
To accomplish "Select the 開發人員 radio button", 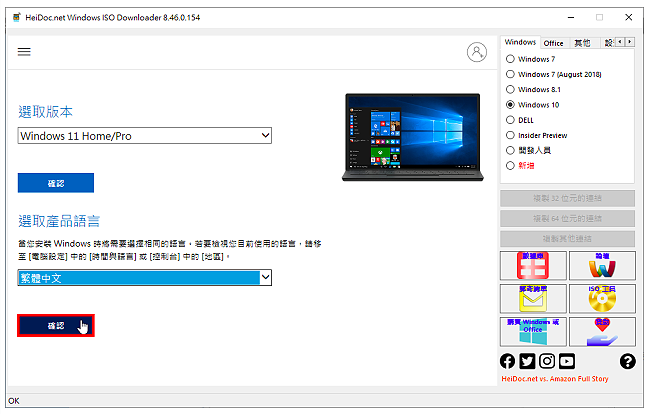I will click(x=510, y=150).
